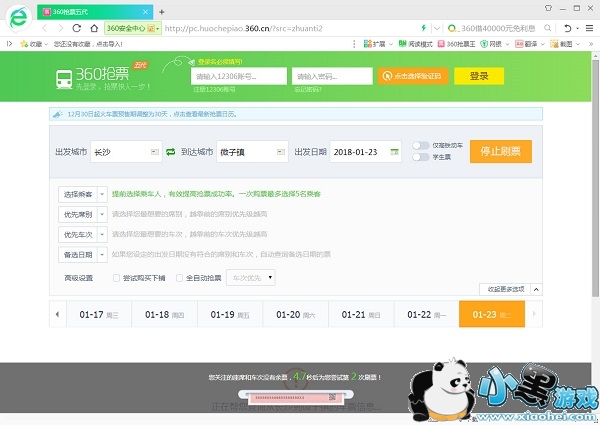This screenshot has height=425, width=600.
Task: Show earlier dates with left arrow
Action: pyautogui.click(x=57, y=314)
